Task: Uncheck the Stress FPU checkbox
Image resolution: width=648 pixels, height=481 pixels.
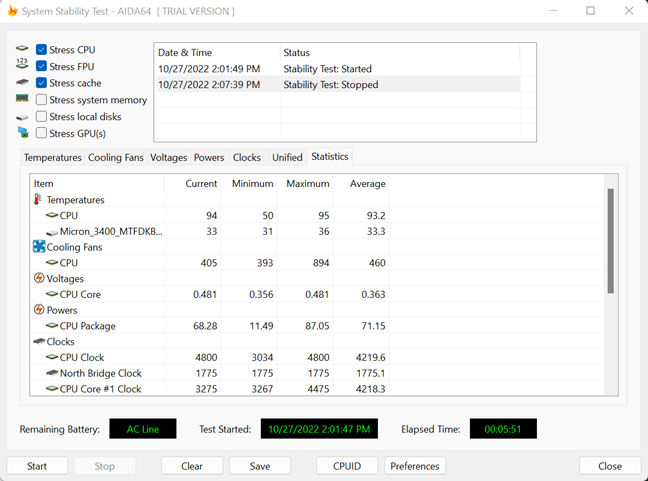Action: (x=41, y=66)
